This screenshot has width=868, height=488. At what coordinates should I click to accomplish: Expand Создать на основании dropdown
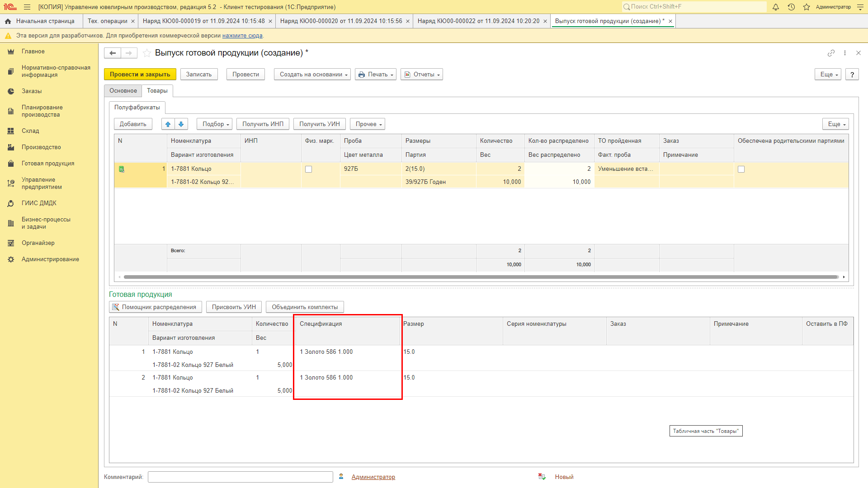tap(312, 75)
